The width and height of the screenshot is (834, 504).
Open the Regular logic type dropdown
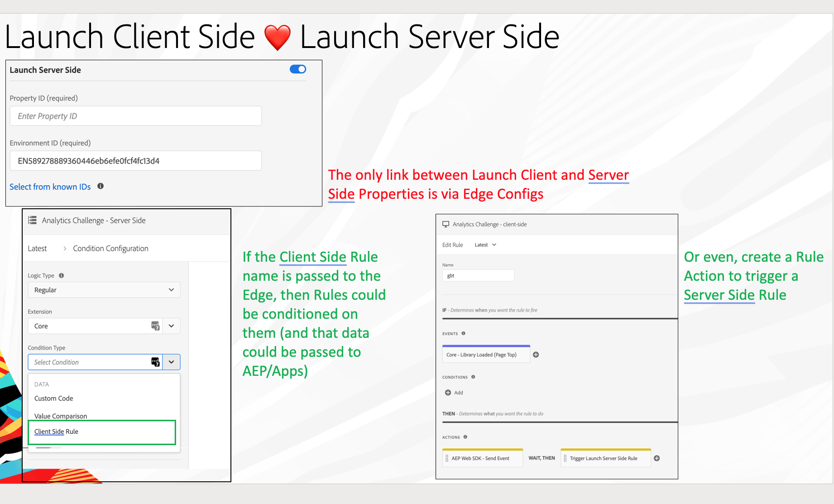[x=104, y=290]
